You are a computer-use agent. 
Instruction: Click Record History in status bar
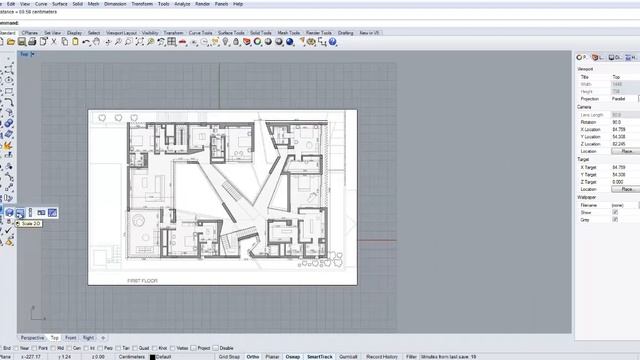tap(382, 357)
